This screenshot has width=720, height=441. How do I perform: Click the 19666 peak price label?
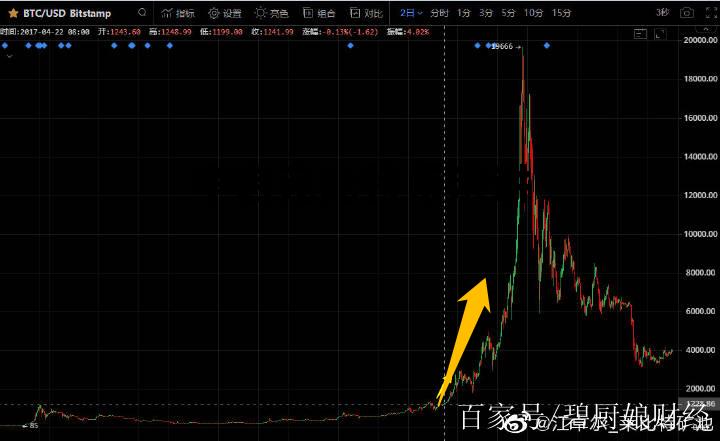pos(502,46)
